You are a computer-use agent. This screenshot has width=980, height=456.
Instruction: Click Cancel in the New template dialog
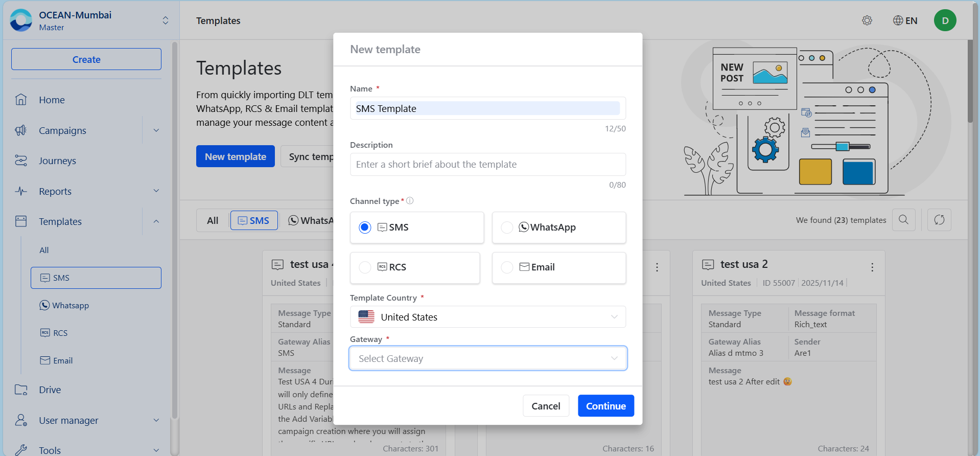pos(546,406)
